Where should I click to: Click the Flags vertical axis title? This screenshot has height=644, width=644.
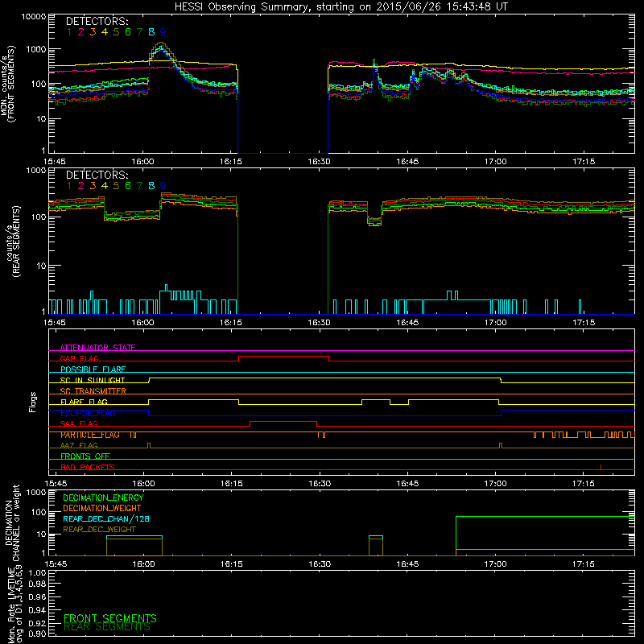tap(33, 402)
